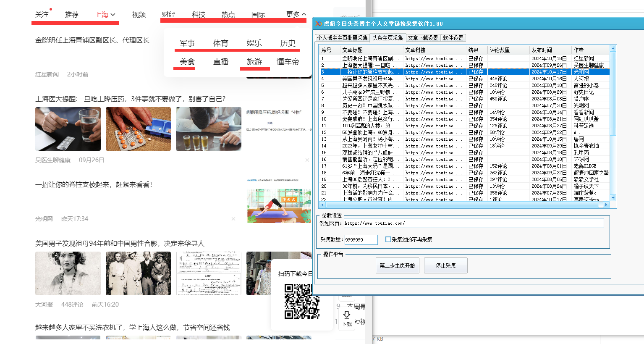The width and height of the screenshot is (644, 344).
Task: Click the QR code for app download
Action: 302,301
